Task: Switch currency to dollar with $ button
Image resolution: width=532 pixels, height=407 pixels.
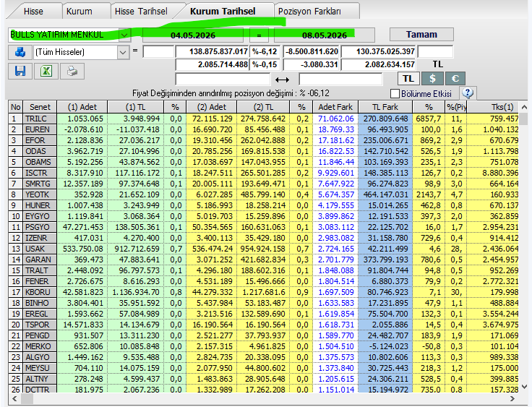Action: tap(432, 79)
